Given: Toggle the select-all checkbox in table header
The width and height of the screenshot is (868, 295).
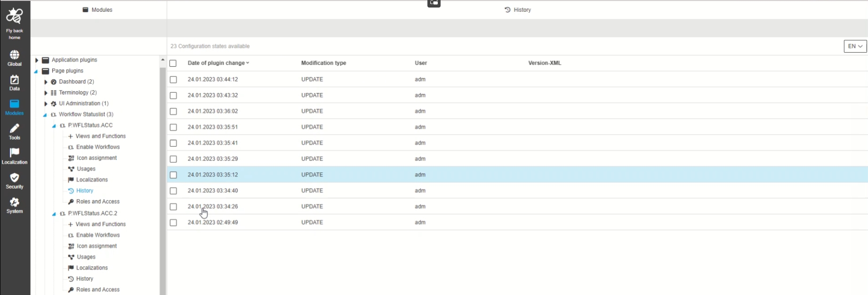Looking at the screenshot, I should pos(173,63).
